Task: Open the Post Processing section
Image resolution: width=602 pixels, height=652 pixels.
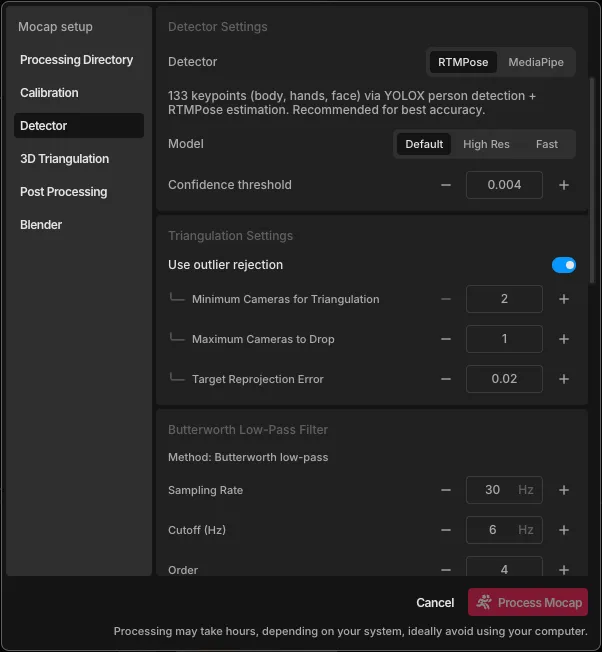Action: tap(79, 192)
